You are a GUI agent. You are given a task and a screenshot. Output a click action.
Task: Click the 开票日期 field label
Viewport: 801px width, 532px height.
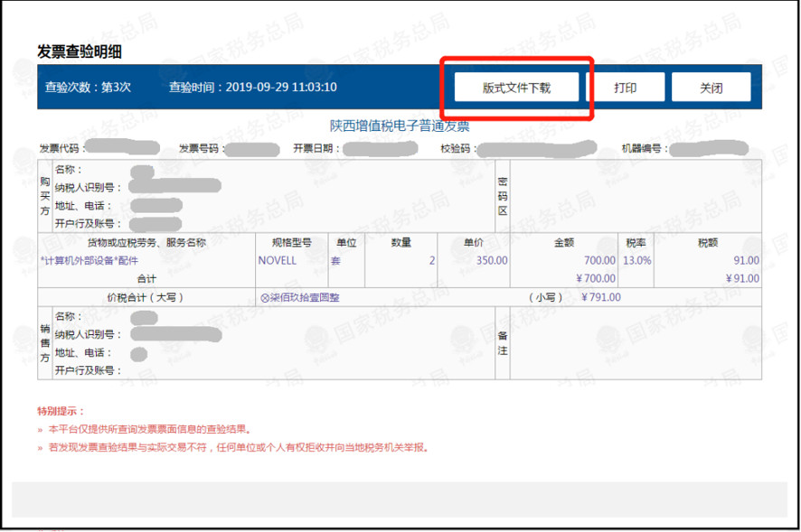(315, 148)
